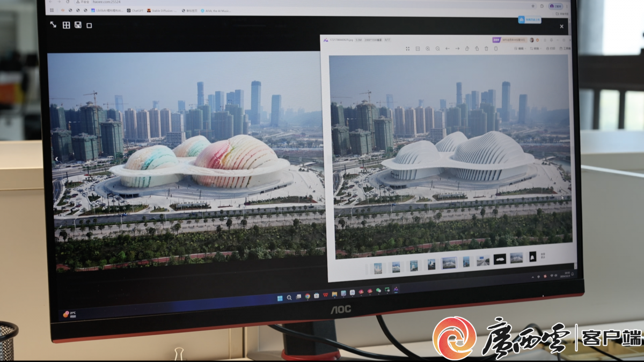The width and height of the screenshot is (644, 362).
Task: Select the first thumbnail in the image viewer filmstrip
Action: click(378, 268)
